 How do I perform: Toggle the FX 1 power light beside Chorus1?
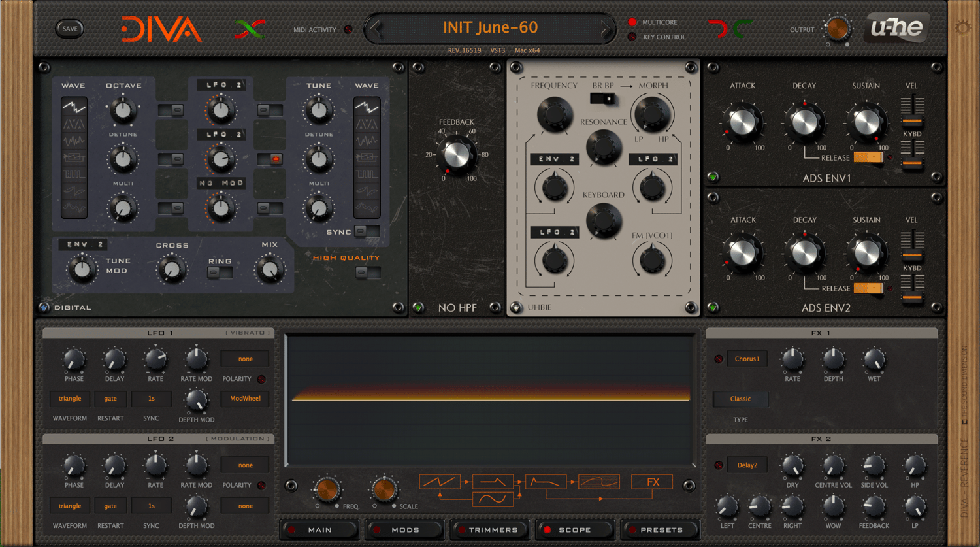(719, 359)
